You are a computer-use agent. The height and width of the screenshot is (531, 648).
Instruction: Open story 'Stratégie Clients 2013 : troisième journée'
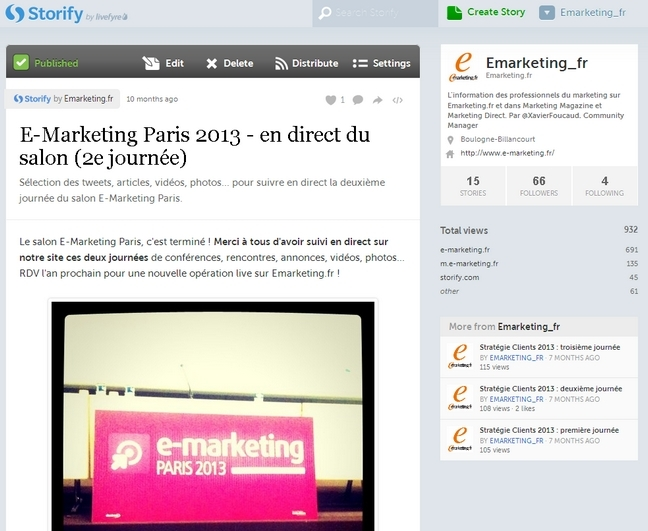click(x=550, y=347)
